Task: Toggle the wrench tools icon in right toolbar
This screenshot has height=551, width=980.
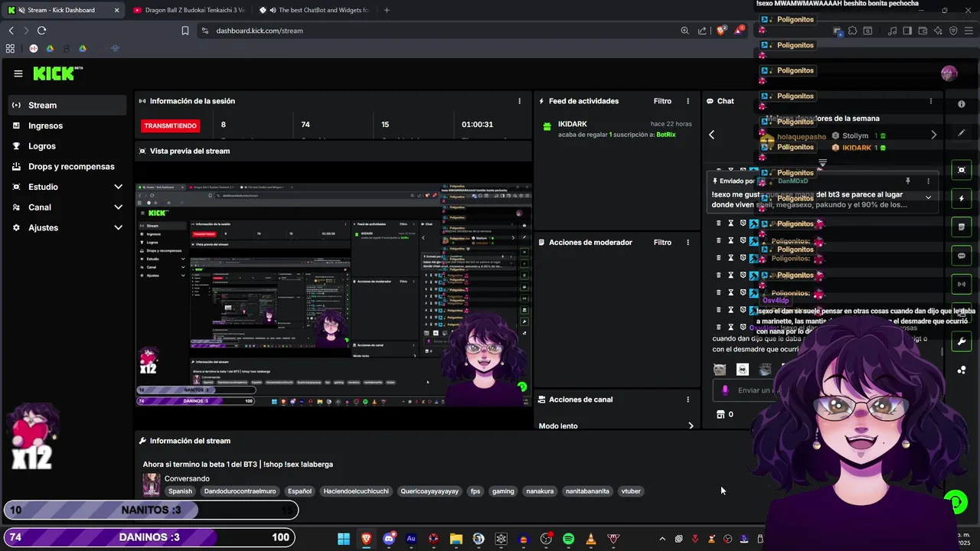Action: pyautogui.click(x=962, y=342)
